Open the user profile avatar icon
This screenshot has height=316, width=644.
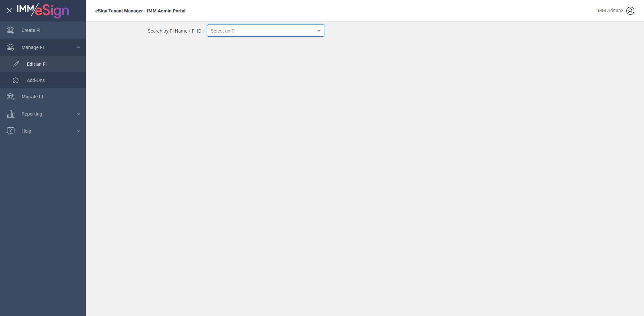tap(630, 11)
